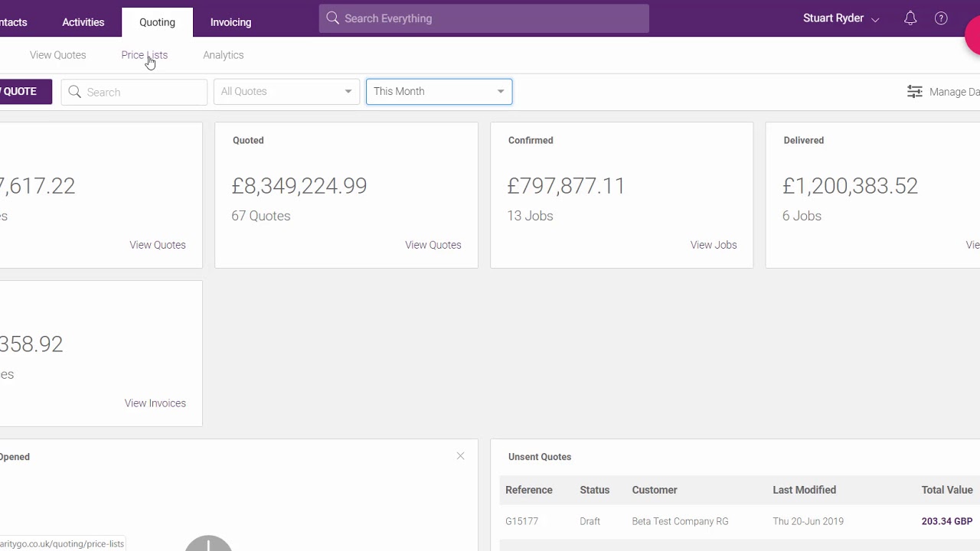Click the Thu 20-Jun 2019 date
This screenshot has height=551, width=980.
(808, 521)
